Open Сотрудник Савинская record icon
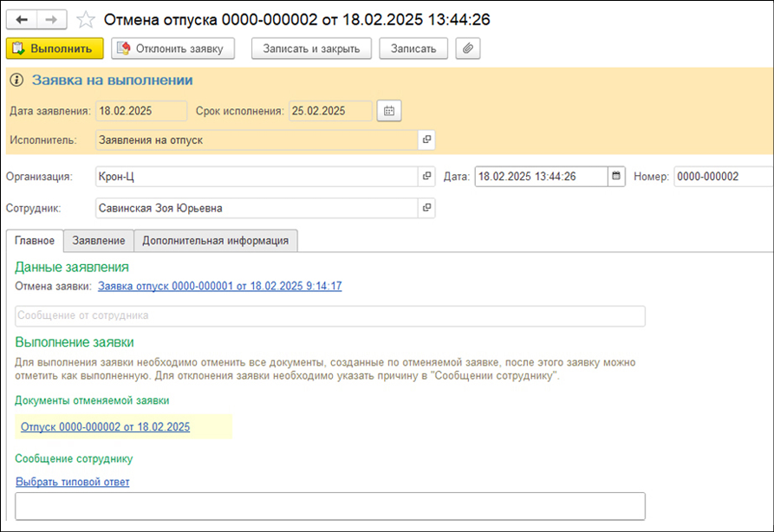 click(x=426, y=208)
